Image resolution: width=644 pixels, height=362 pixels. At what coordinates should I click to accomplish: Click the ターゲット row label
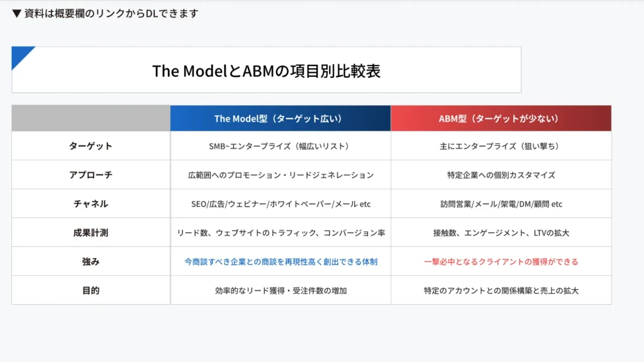click(91, 146)
